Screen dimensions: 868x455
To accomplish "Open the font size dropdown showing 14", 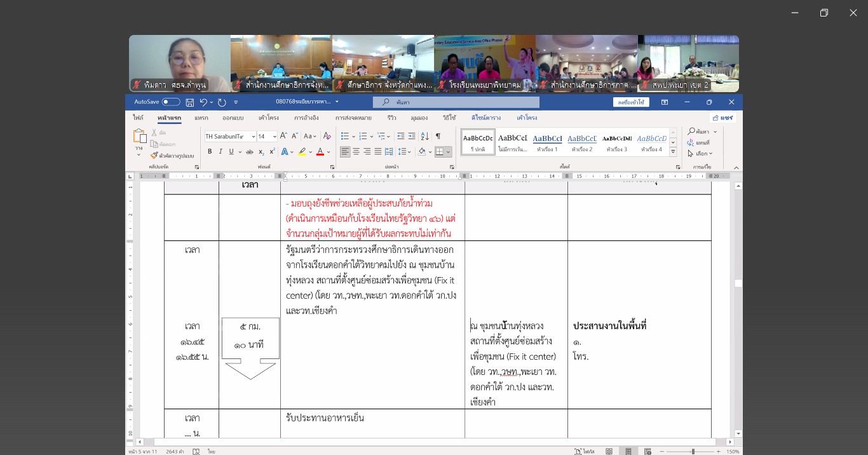I will (267, 136).
